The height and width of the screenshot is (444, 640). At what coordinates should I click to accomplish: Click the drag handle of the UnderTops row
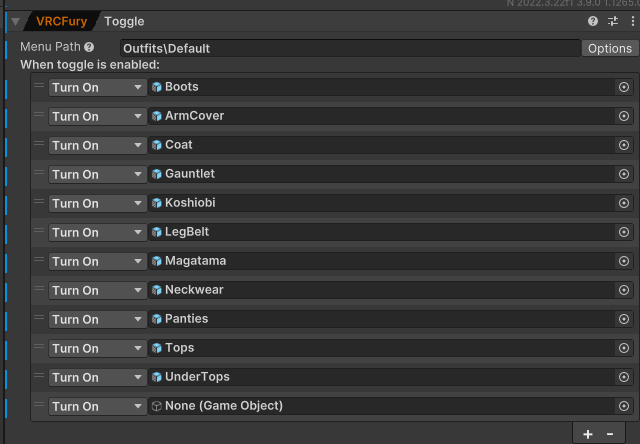39,375
